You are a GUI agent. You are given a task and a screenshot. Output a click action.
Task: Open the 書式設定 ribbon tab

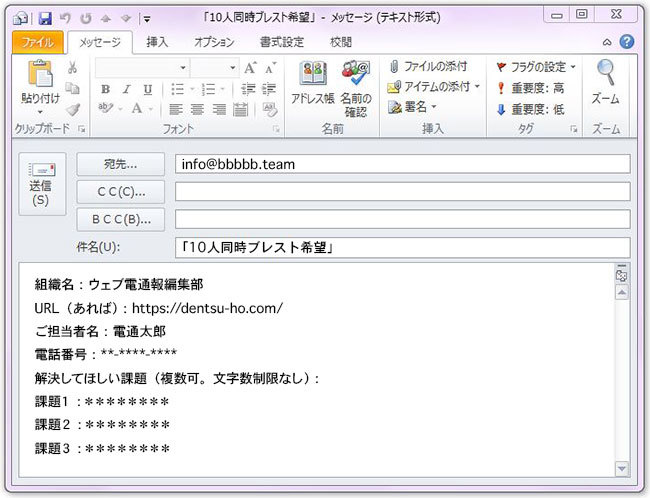point(282,42)
